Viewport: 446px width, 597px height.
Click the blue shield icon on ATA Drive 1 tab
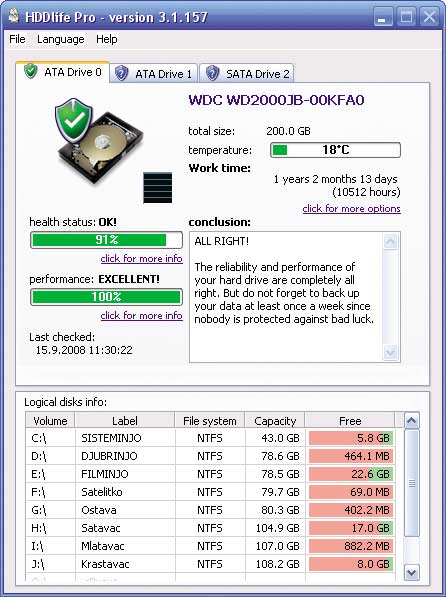121,73
